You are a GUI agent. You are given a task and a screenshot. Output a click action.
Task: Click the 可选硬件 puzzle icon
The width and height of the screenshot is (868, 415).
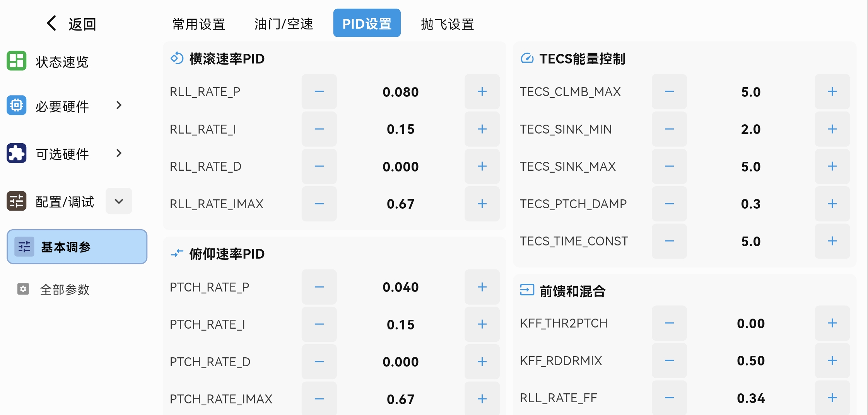point(16,153)
